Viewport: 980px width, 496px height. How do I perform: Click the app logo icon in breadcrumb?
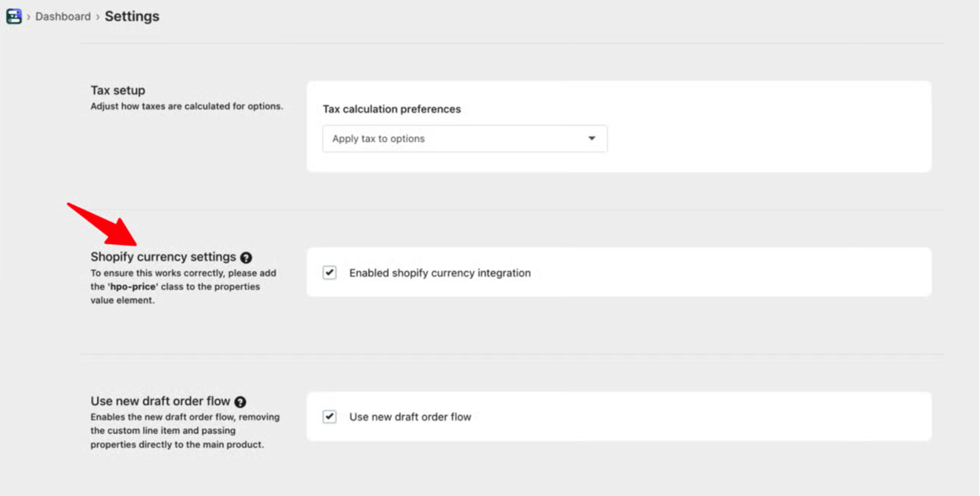pyautogui.click(x=14, y=16)
